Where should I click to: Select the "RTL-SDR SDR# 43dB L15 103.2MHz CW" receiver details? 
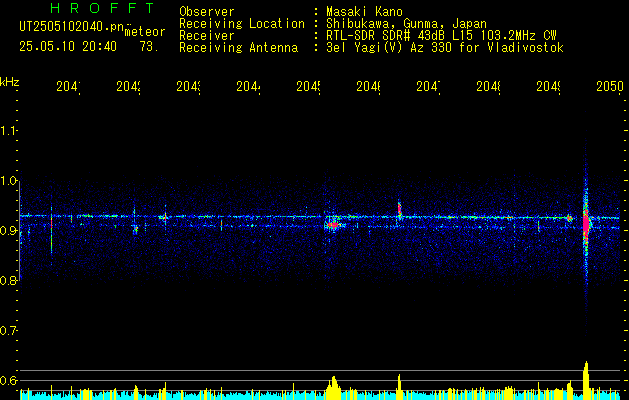click(x=441, y=36)
